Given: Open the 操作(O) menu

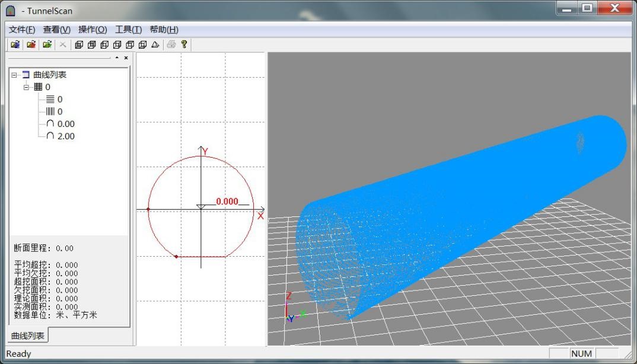Looking at the screenshot, I should (x=93, y=30).
